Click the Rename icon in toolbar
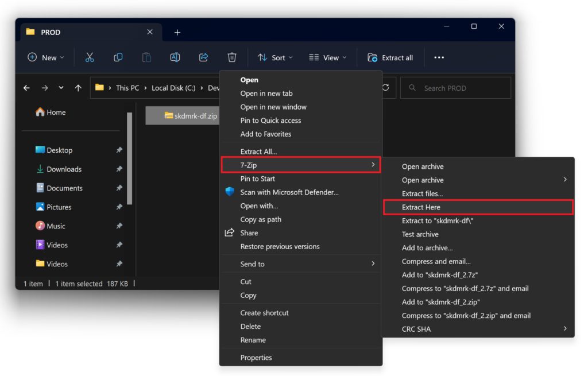The height and width of the screenshot is (376, 588). coord(175,57)
